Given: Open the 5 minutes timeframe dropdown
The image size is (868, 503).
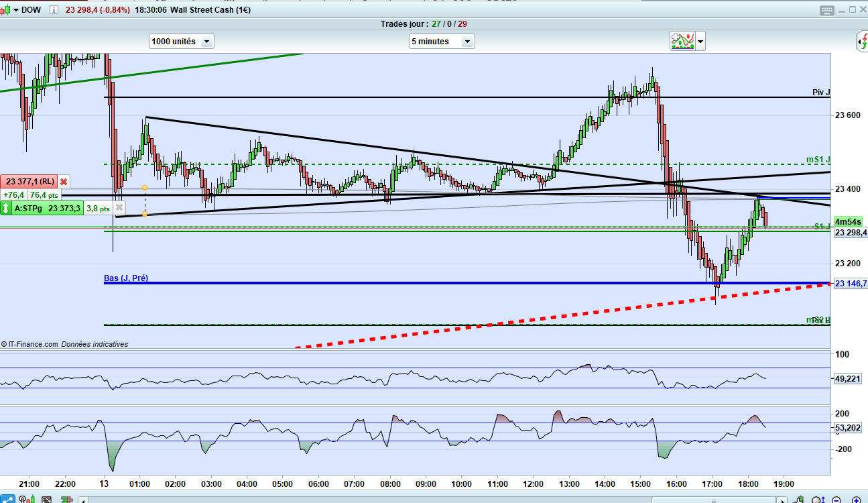Looking at the screenshot, I should pos(442,42).
